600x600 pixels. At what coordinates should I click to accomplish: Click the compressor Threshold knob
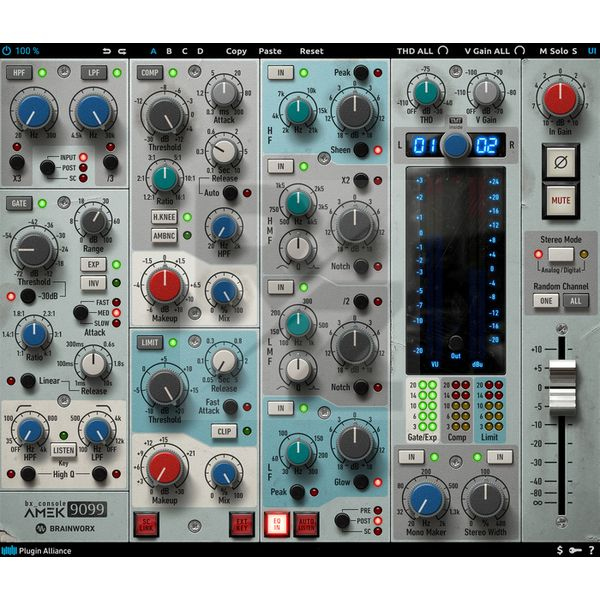[165, 116]
